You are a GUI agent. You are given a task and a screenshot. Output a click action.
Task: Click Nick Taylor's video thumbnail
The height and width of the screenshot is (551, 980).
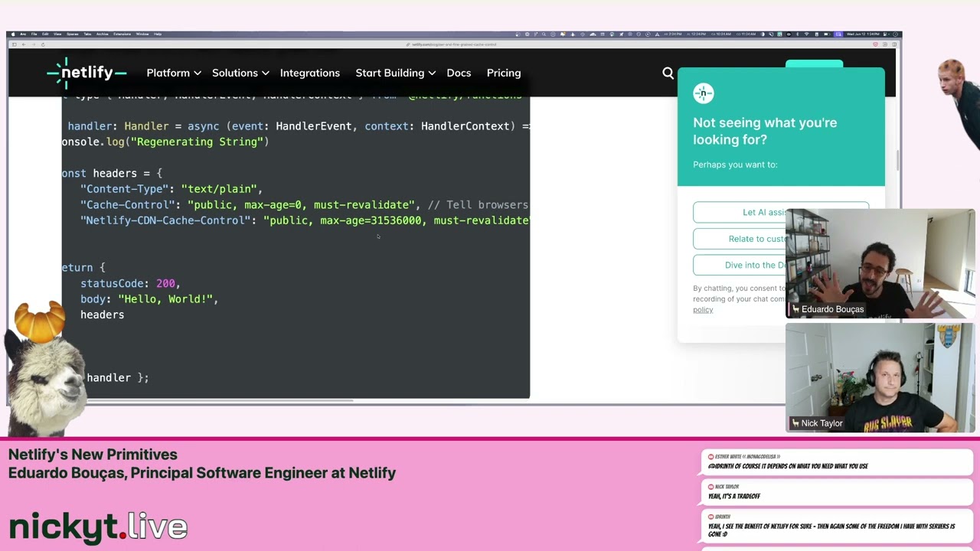880,378
